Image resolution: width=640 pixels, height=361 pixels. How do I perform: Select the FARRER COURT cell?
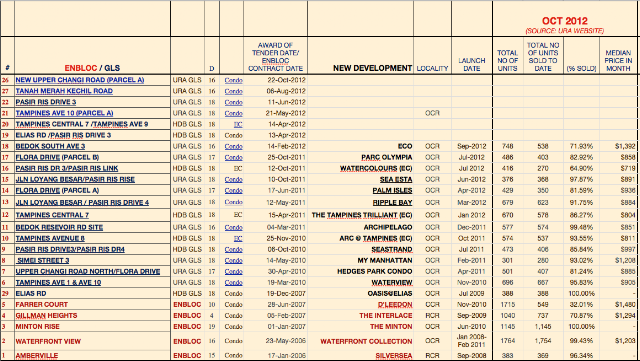(42, 305)
